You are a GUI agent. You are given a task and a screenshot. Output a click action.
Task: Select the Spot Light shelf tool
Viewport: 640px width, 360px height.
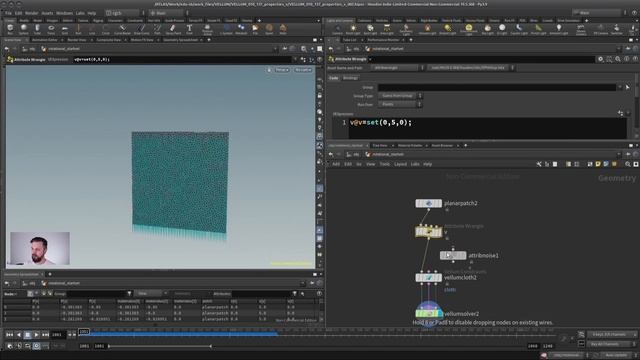pyautogui.click(x=370, y=29)
